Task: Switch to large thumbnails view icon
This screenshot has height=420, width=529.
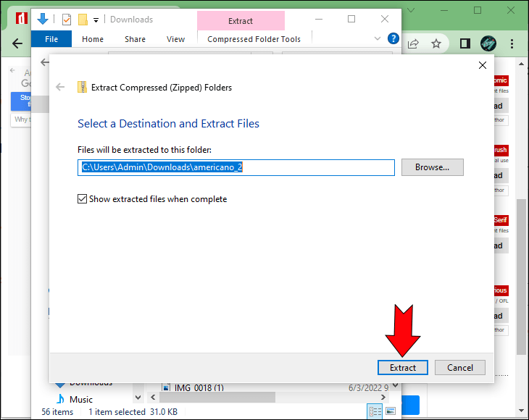Action: 391,411
